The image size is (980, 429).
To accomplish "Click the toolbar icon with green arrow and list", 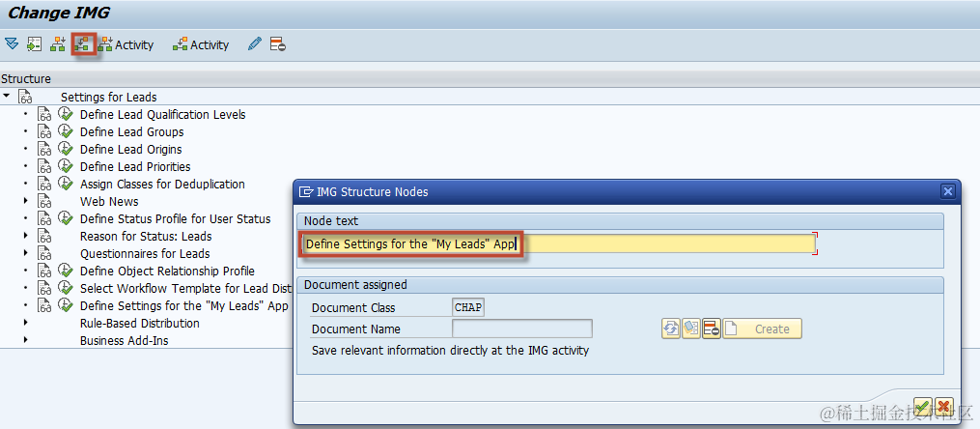I will [x=34, y=44].
